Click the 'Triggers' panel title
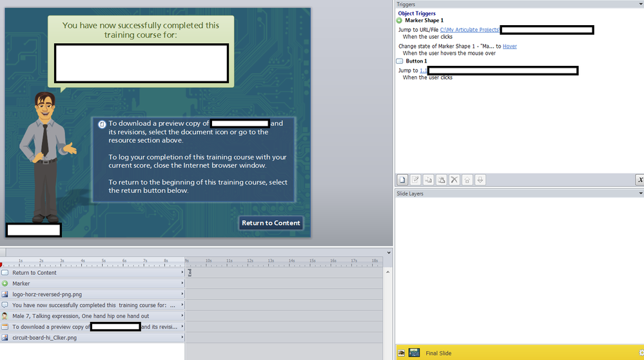The height and width of the screenshot is (360, 644). click(405, 5)
